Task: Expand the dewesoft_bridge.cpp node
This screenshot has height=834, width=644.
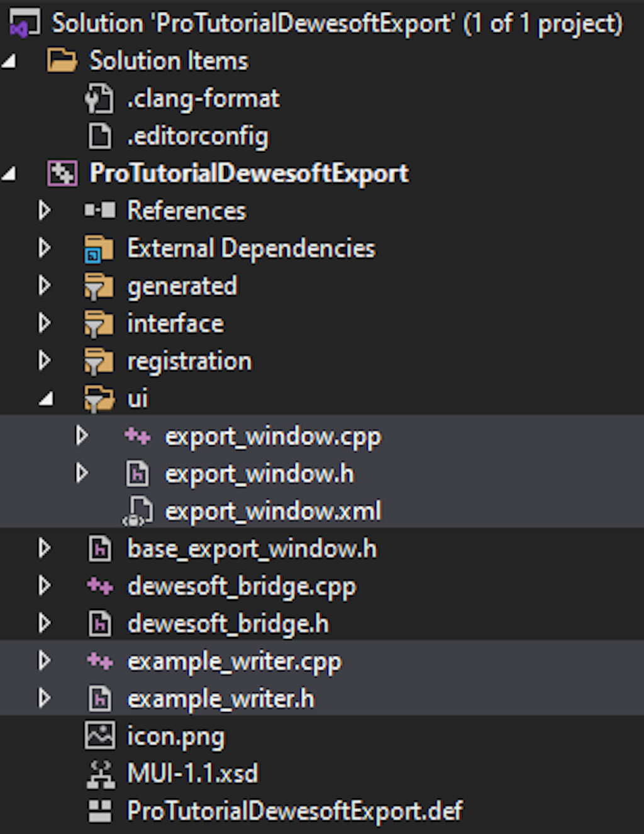Action: coord(44,586)
